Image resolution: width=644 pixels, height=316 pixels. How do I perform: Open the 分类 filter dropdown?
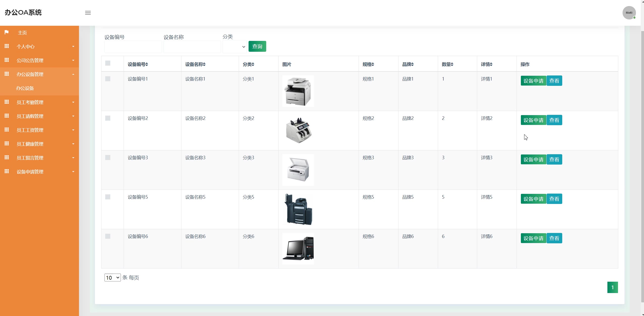tap(235, 47)
